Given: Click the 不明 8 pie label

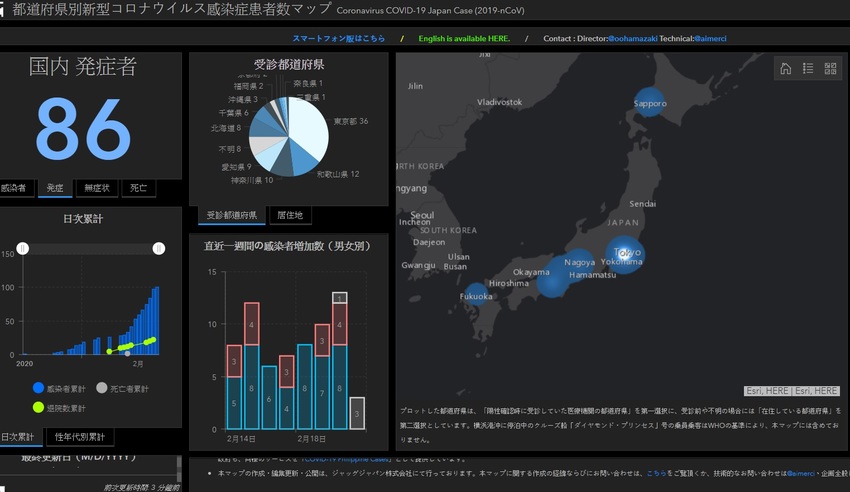Looking at the screenshot, I should click(x=229, y=149).
